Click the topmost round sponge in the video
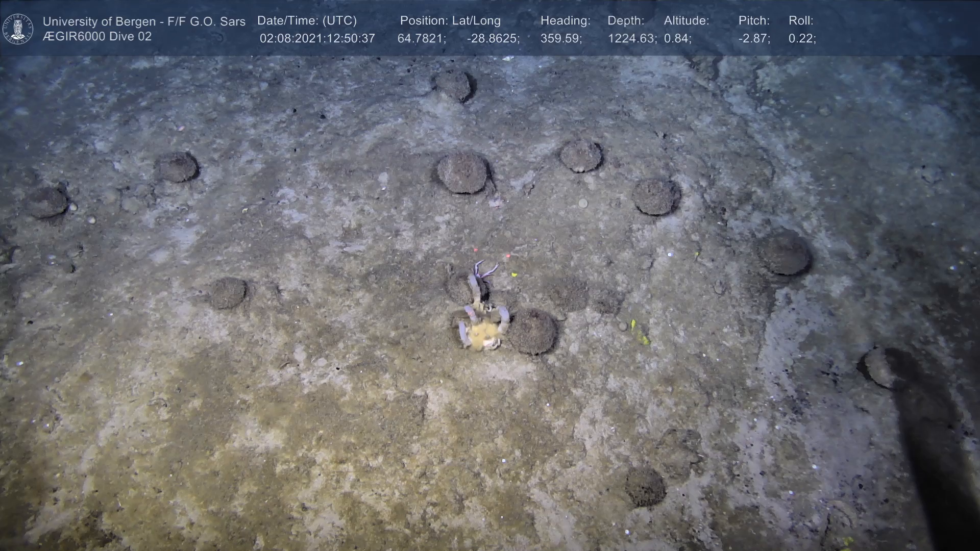Viewport: 980px width, 551px height. coord(454,85)
